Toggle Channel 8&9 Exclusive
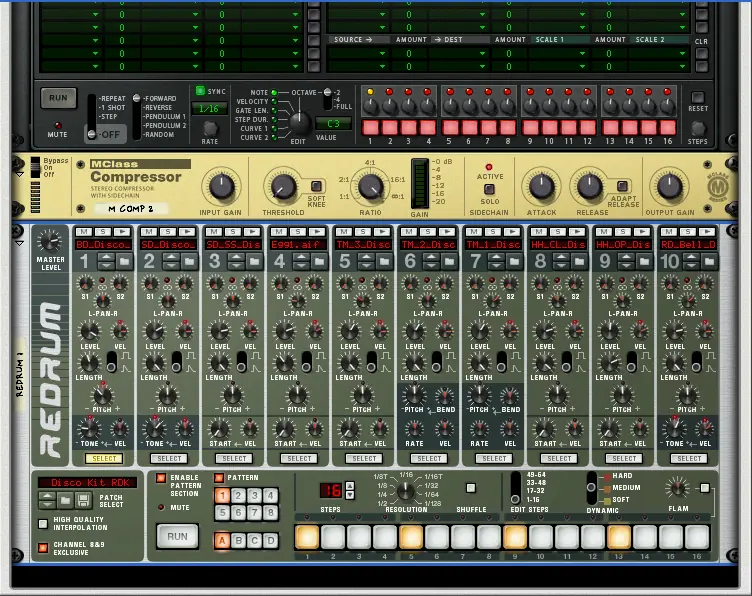Viewport: 752px width, 596px height. coord(43,547)
